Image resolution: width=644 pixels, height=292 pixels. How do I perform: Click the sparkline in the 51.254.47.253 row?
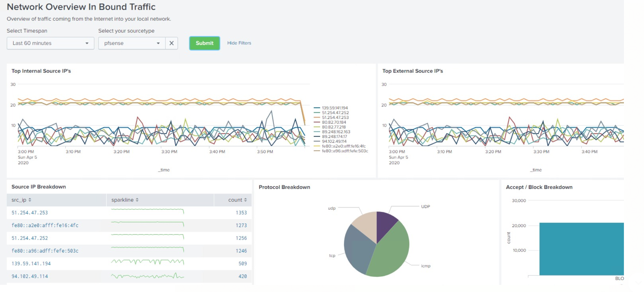pos(148,211)
